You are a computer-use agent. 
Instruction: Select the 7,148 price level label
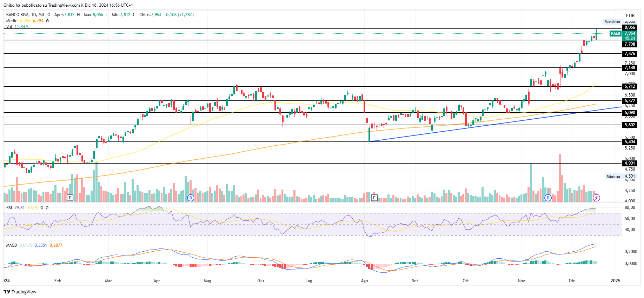(630, 68)
